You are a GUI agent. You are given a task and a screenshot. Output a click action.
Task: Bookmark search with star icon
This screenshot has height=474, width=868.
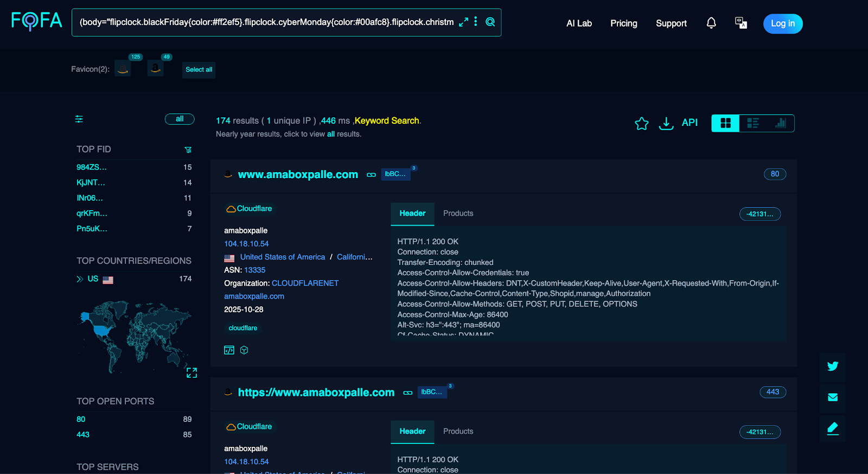tap(642, 124)
